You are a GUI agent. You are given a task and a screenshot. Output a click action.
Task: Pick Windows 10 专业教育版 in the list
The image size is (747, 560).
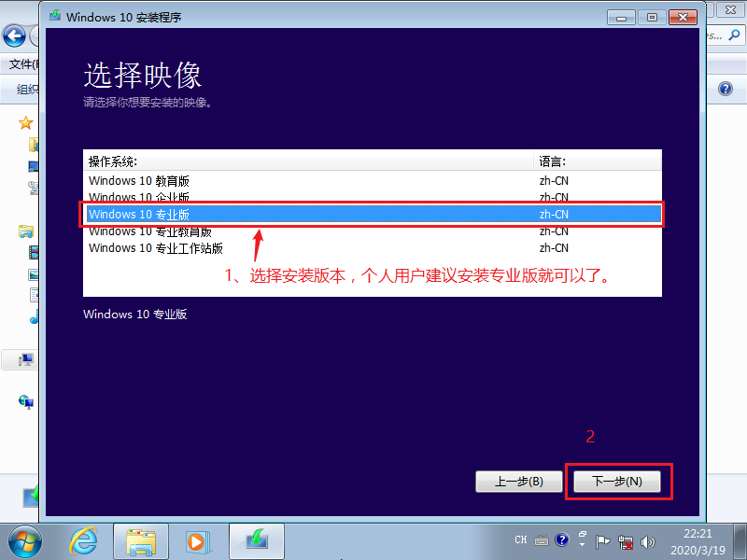coord(149,231)
